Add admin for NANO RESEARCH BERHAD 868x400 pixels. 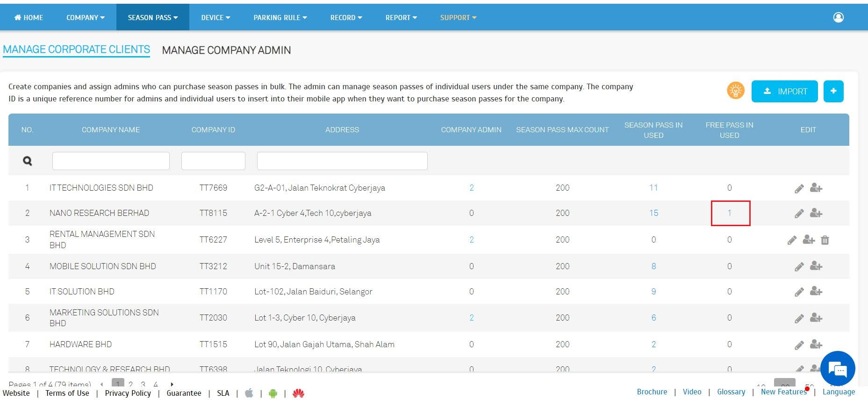tap(816, 213)
